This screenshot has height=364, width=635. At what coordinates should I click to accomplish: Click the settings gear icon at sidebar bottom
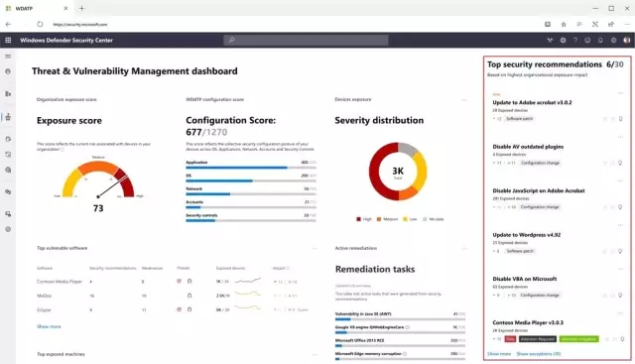click(8, 229)
